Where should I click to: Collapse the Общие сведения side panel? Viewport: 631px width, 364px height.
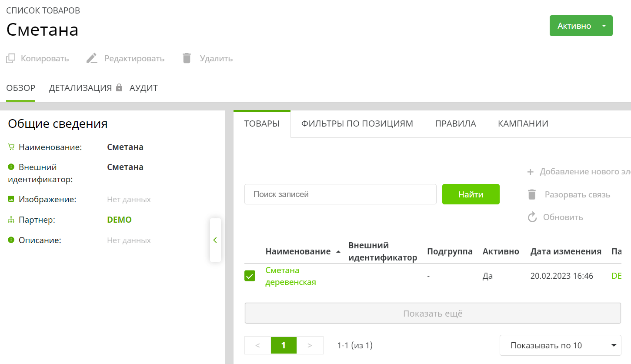coord(215,240)
